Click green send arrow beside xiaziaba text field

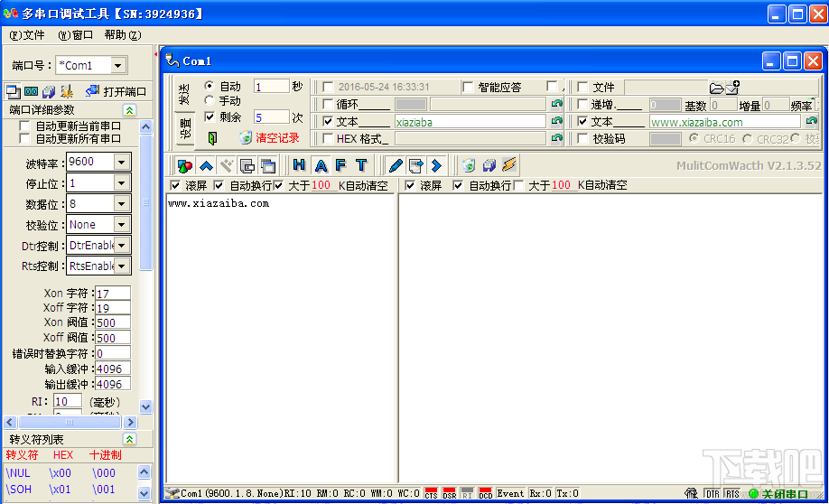pos(556,121)
